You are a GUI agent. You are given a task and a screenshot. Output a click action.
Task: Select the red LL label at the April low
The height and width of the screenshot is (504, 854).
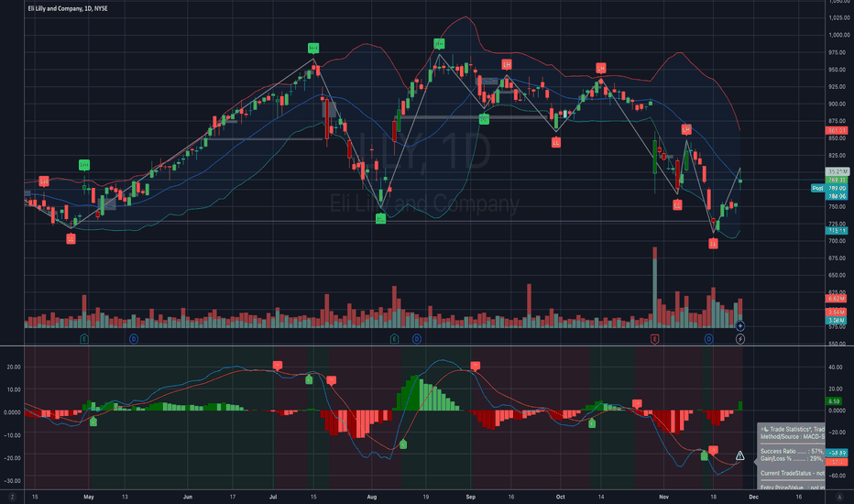coord(71,238)
